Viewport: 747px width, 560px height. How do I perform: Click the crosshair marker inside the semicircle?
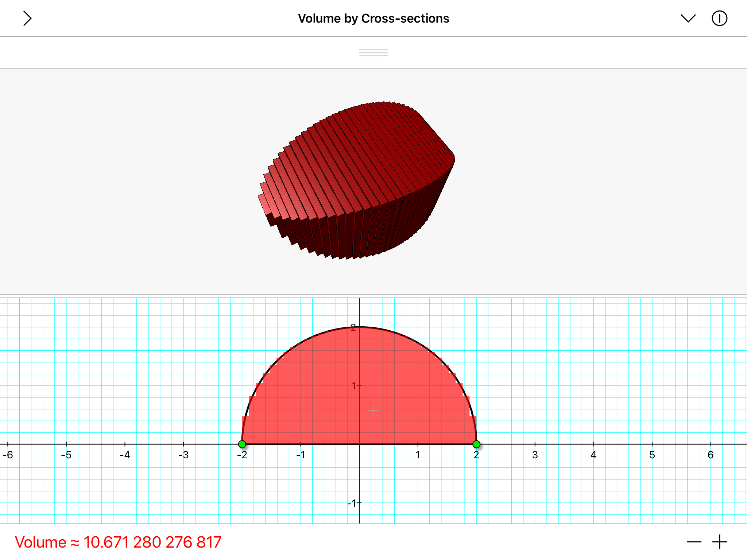[x=373, y=410]
